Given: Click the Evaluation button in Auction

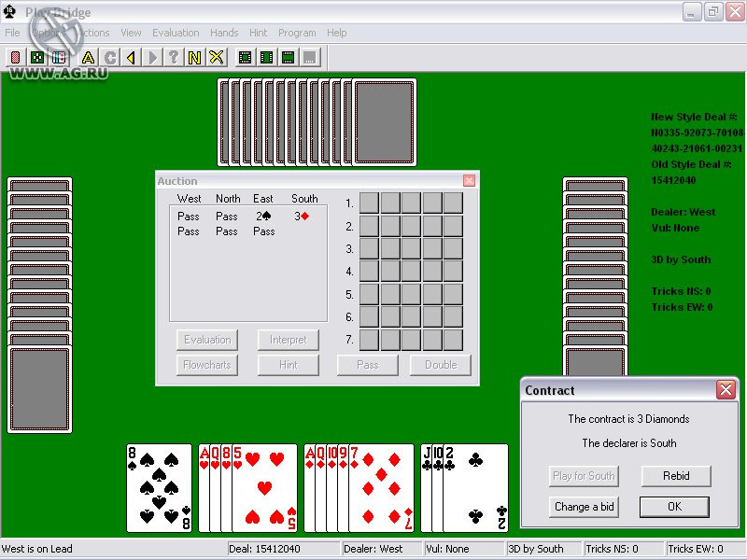Looking at the screenshot, I should (x=207, y=340).
